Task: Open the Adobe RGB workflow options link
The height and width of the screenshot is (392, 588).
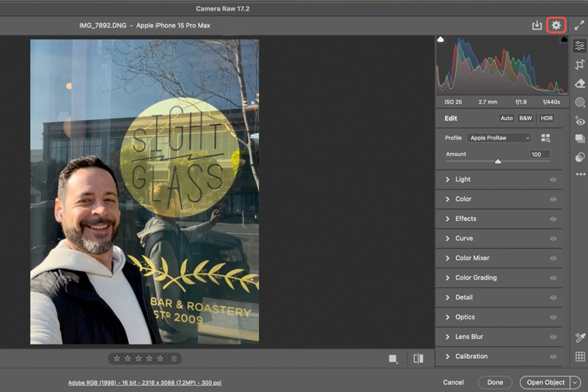Action: [145, 383]
